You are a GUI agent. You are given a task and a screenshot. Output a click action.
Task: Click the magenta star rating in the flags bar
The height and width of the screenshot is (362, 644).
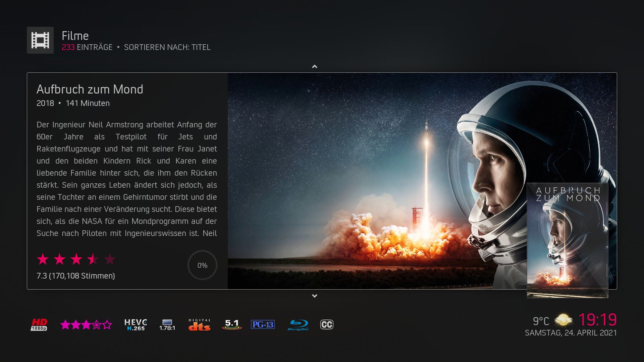pos(86,324)
